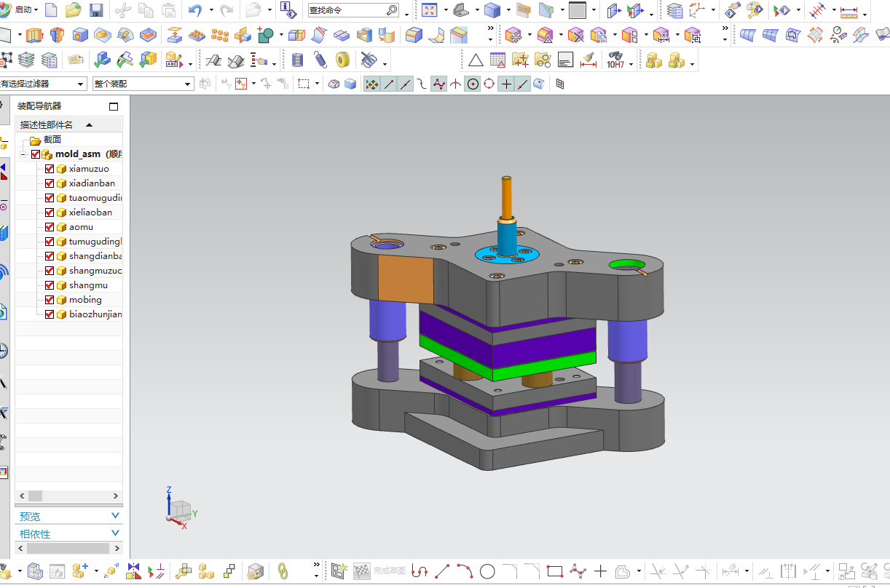Undo the last action

[x=194, y=10]
